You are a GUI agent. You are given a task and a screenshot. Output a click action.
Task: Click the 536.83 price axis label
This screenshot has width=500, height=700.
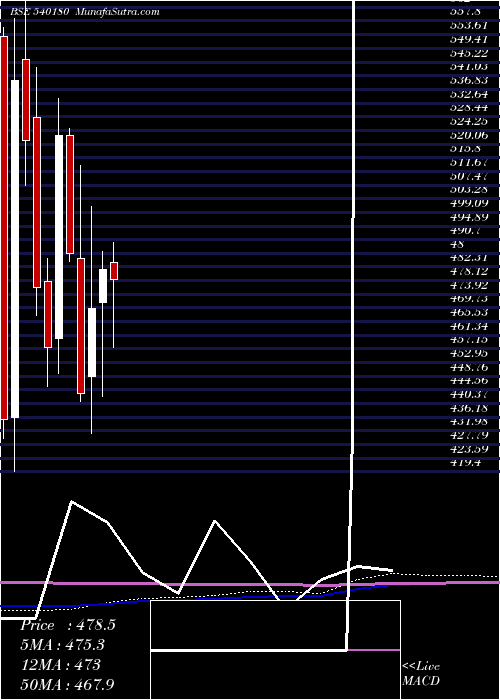[469, 79]
